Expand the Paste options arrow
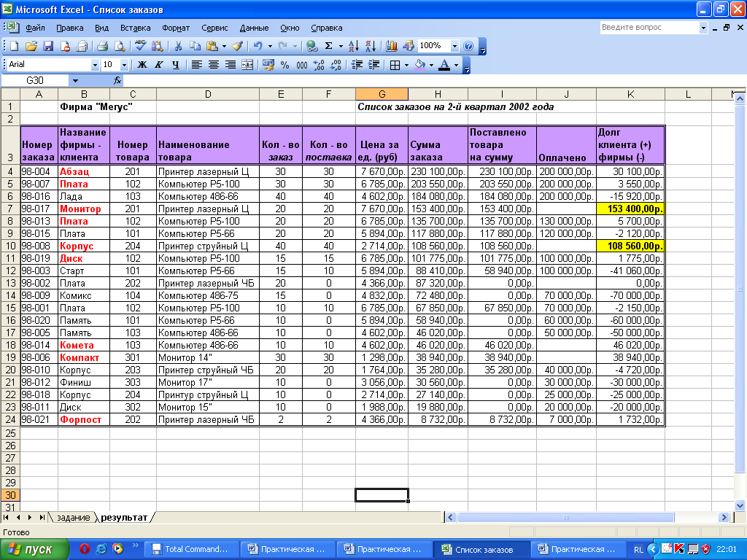This screenshot has width=747, height=560. pyautogui.click(x=223, y=46)
